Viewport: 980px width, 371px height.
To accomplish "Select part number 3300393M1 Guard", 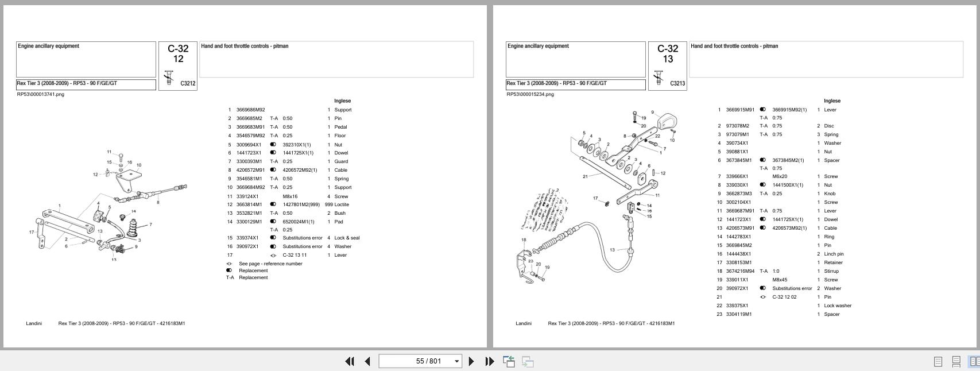I will click(x=249, y=161).
